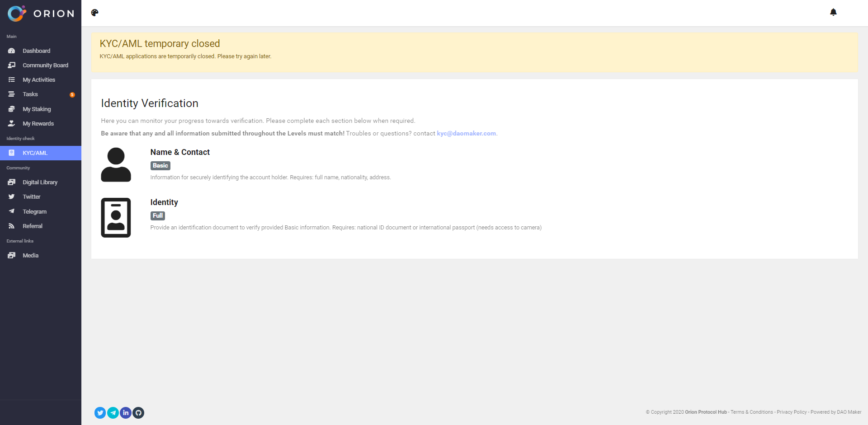
Task: Navigate to My Rewards
Action: tap(38, 124)
